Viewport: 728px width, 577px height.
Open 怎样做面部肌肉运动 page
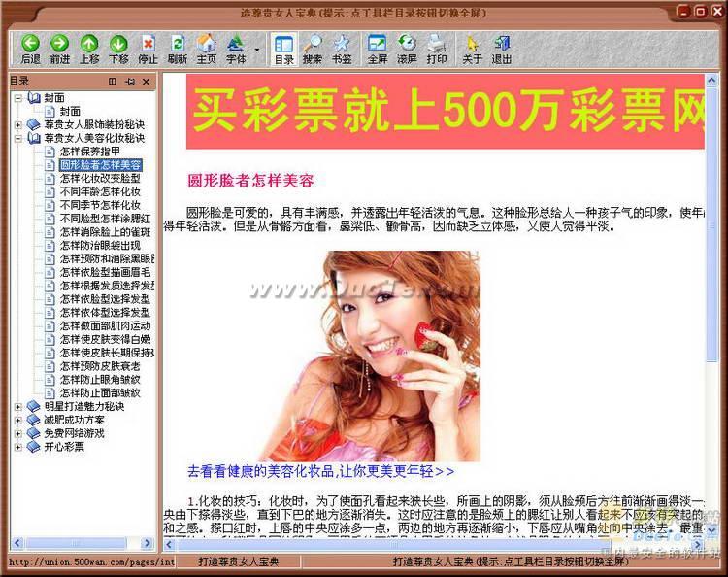click(105, 326)
